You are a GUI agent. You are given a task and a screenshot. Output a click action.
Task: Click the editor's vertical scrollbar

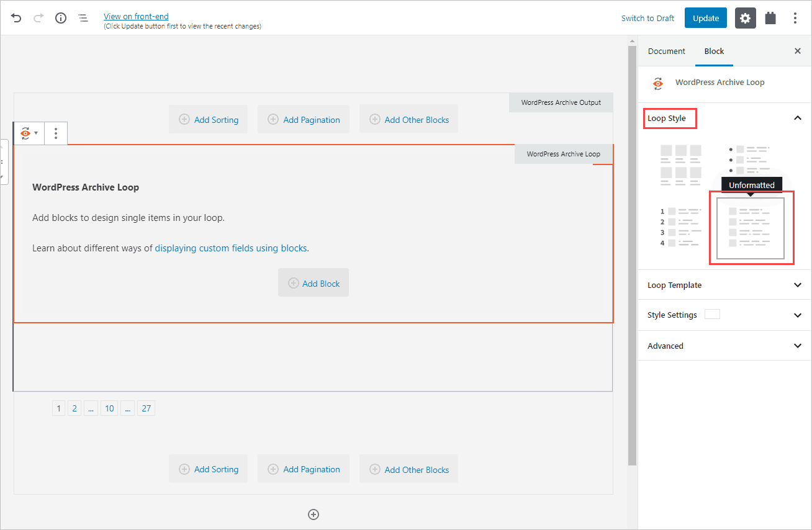coord(632,254)
